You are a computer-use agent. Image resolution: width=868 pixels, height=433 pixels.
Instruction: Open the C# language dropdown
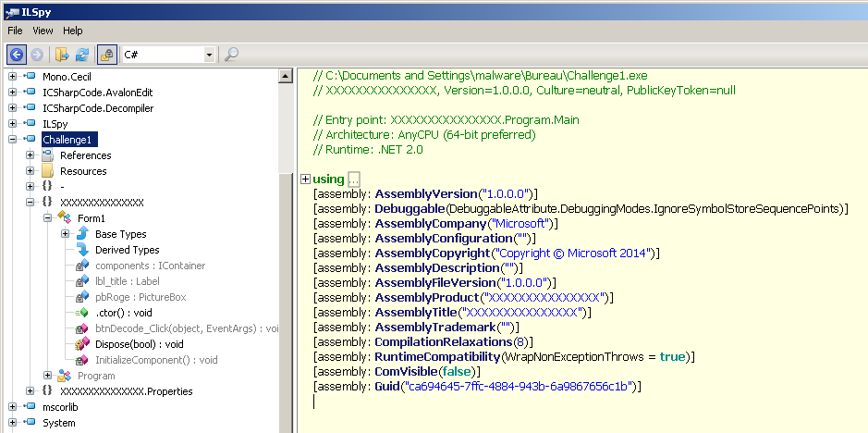210,56
